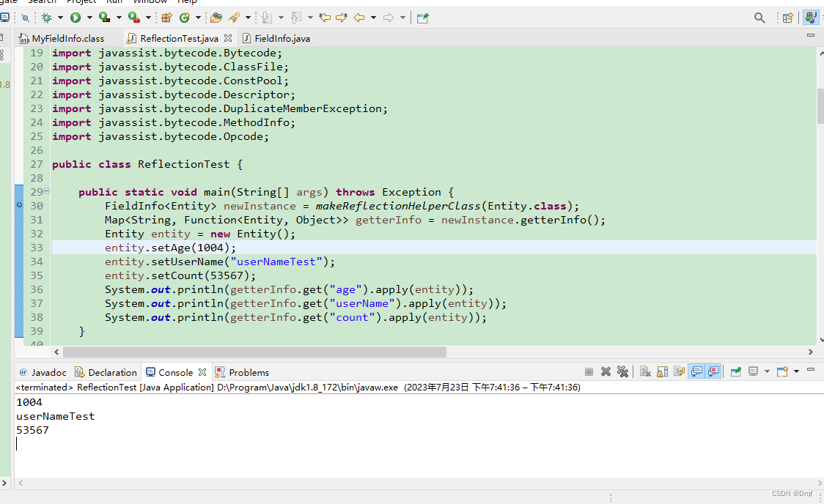
Task: Close the ReflectionTest.java tab
Action: (227, 38)
